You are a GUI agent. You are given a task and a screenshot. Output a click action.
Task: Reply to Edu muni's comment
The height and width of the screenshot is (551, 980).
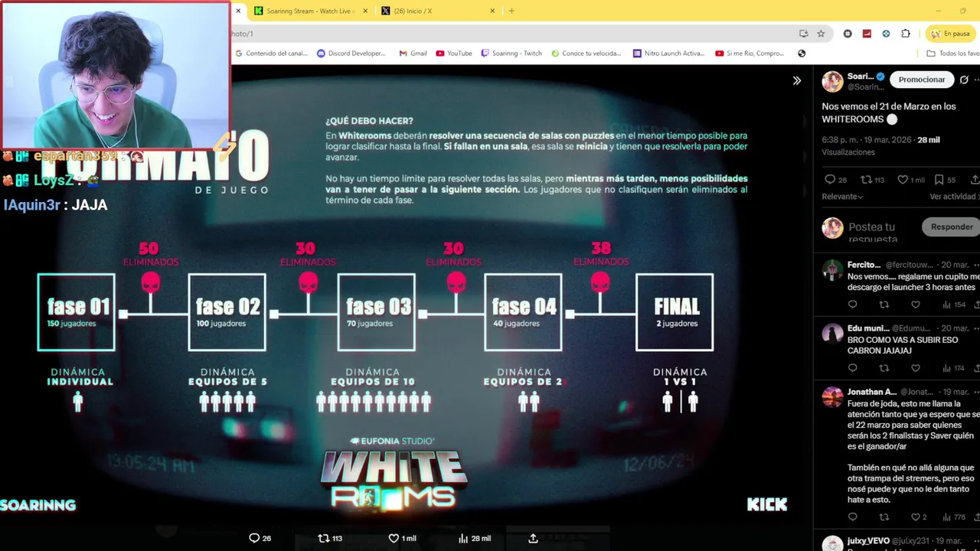tap(852, 368)
